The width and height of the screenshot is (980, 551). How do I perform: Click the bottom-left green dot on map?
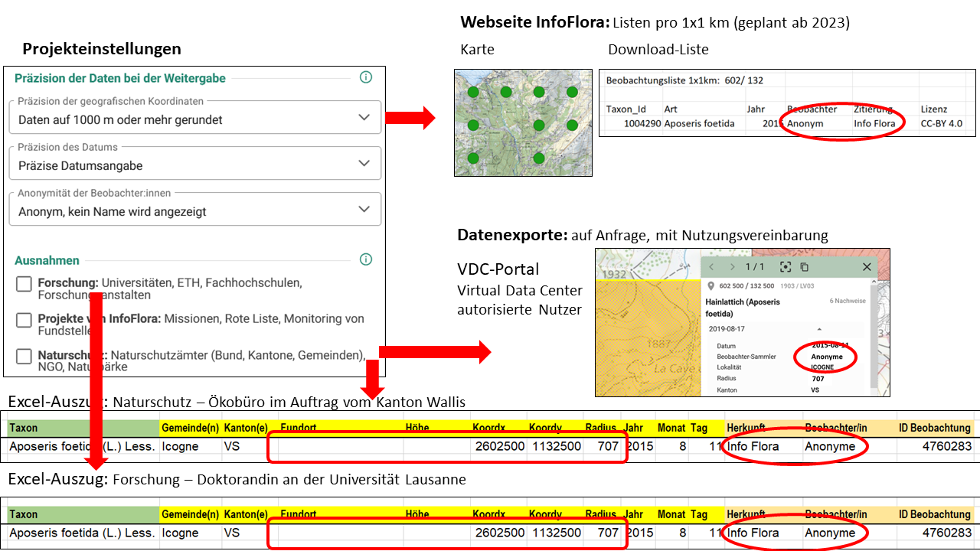pos(474,158)
